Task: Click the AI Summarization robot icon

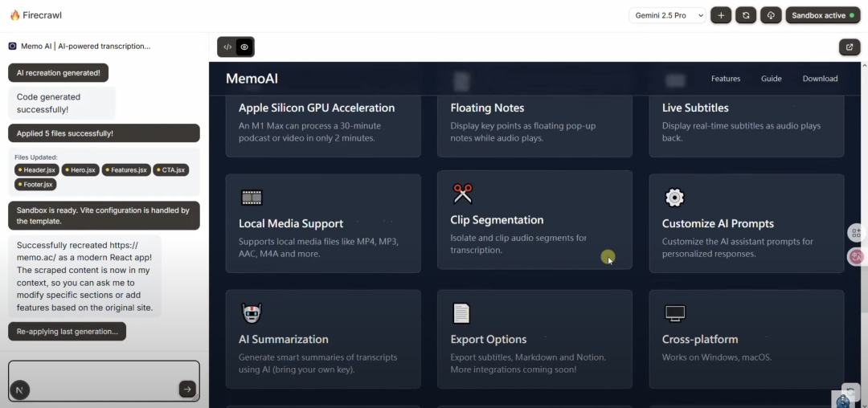Action: point(252,313)
